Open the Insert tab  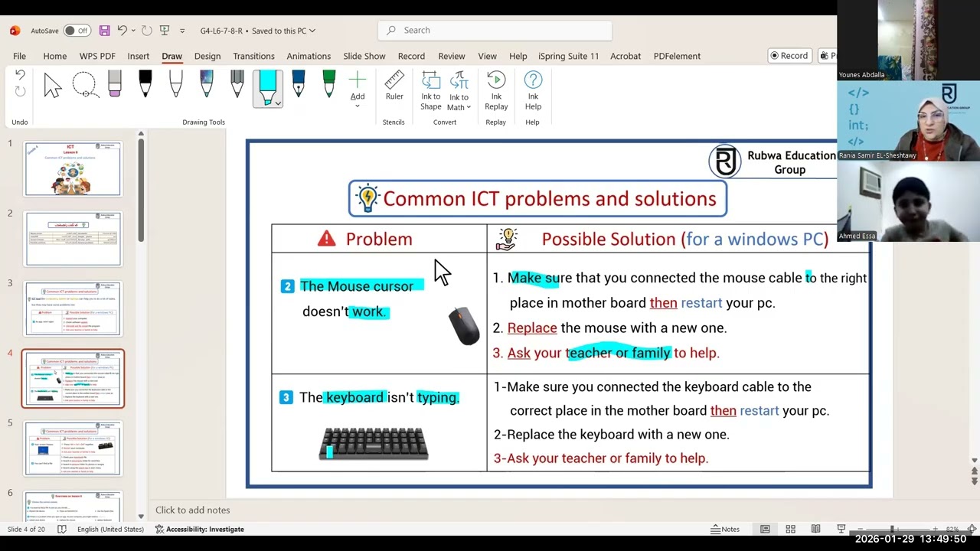[139, 56]
